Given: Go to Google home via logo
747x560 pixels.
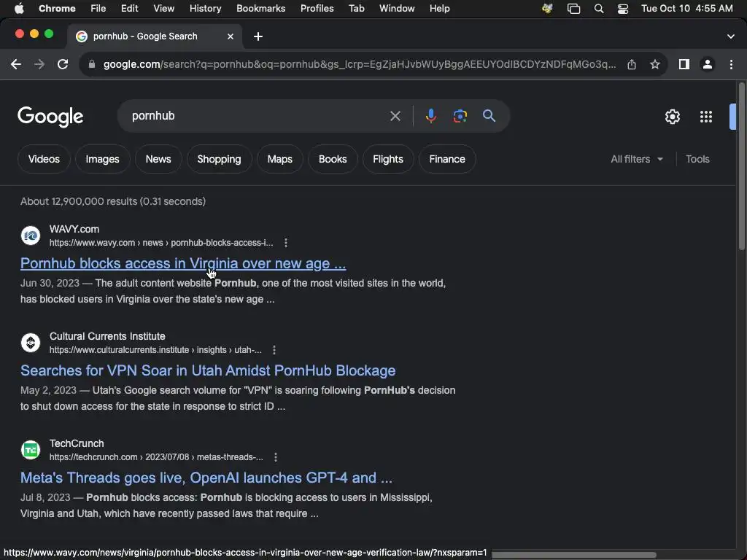Looking at the screenshot, I should point(50,117).
